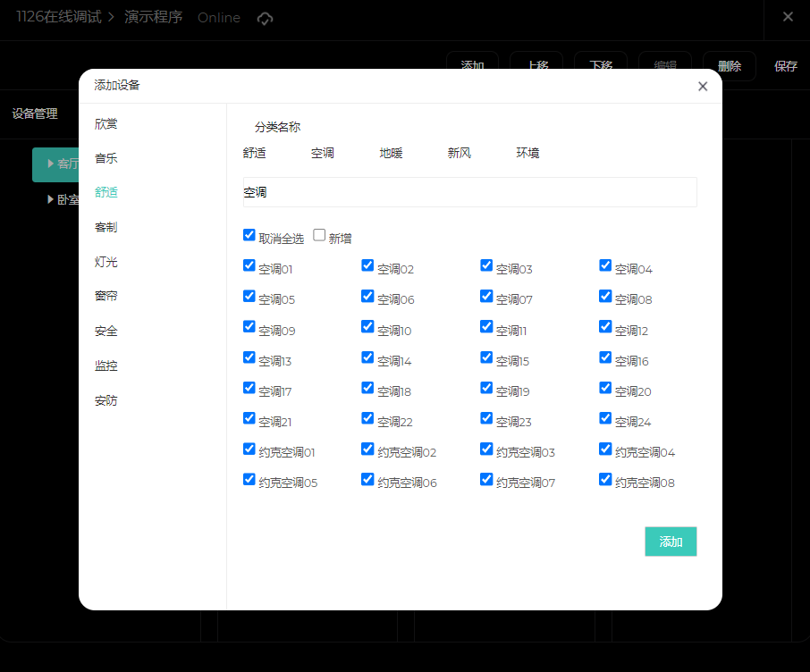Open the 窗帘 sidebar category
810x672 pixels.
(106, 296)
